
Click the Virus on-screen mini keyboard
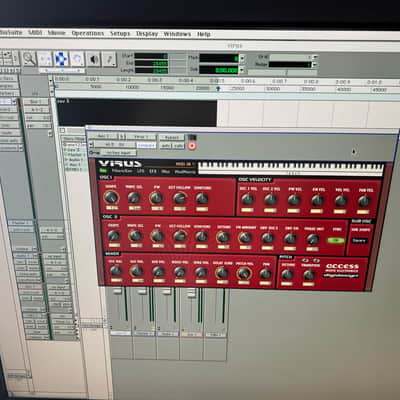pyautogui.click(x=291, y=168)
